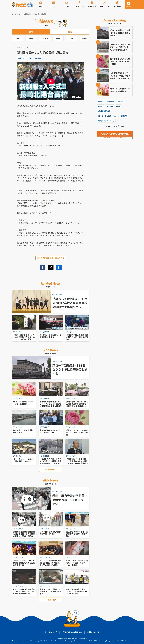Open NCC News 新ローマ教皇レオ14世 headline

[51, 368]
